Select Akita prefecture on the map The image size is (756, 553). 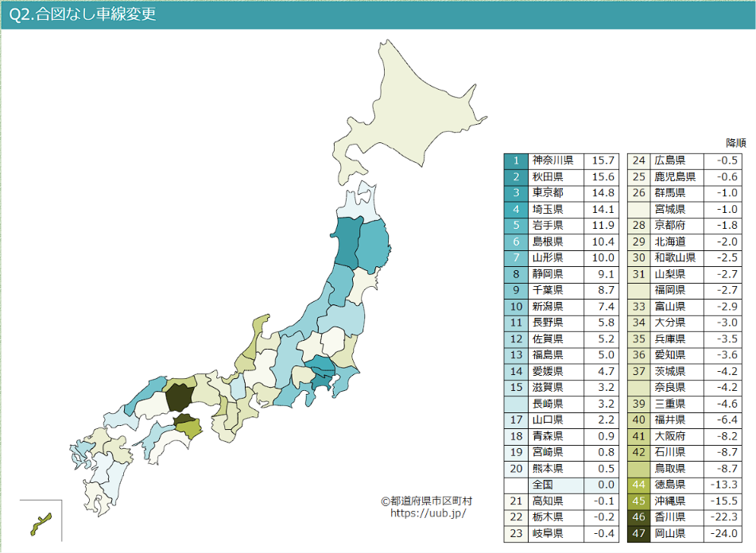tap(347, 243)
